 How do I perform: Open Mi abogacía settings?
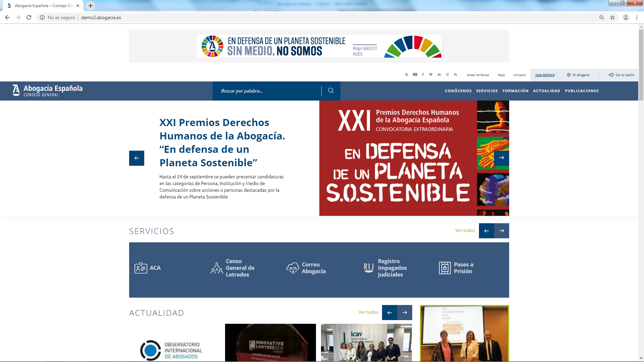[578, 75]
